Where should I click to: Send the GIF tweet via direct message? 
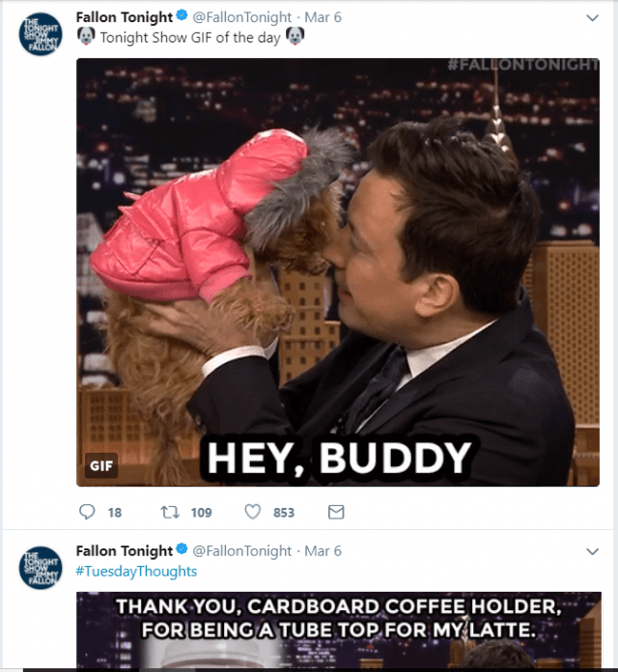[336, 512]
